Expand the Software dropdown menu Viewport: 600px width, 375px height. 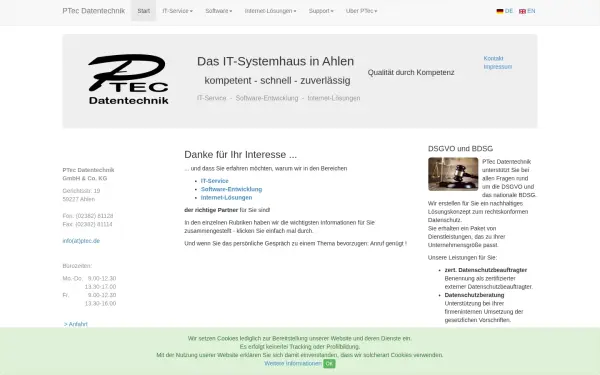(x=218, y=11)
